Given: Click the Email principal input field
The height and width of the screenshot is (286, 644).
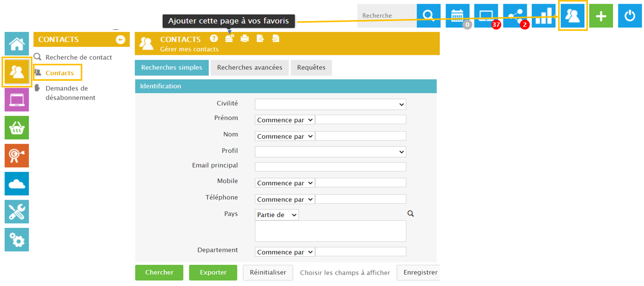Looking at the screenshot, I should (x=330, y=167).
